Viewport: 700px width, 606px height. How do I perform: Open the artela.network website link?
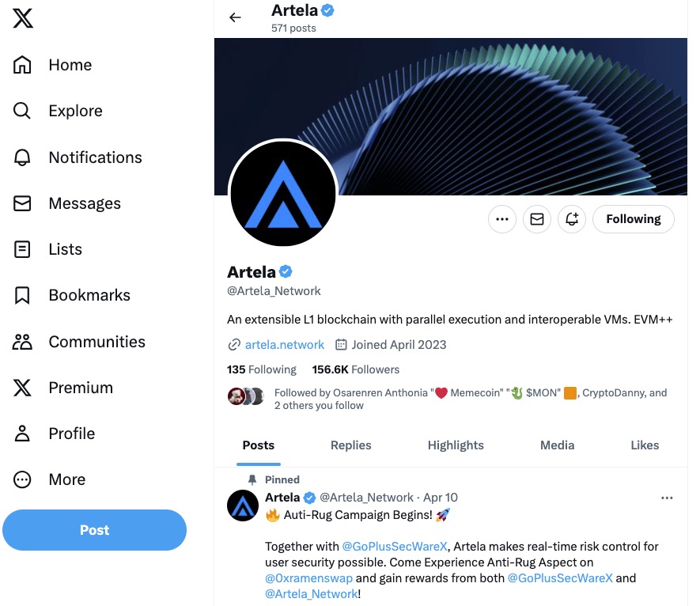(285, 345)
